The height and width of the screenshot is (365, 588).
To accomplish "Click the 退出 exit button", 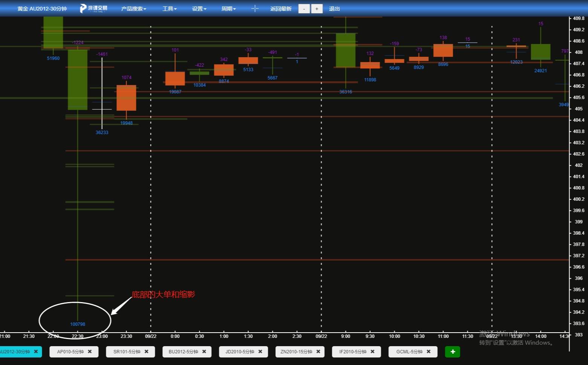I will tap(334, 9).
